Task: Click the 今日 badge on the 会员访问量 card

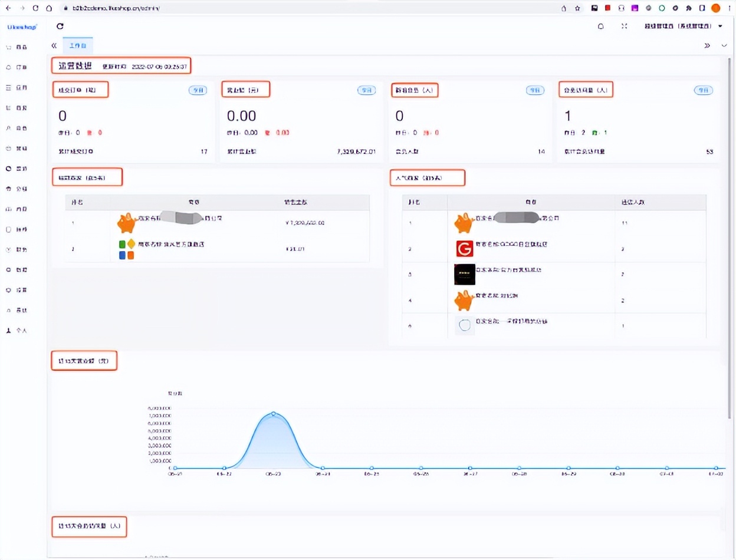Action: click(703, 90)
